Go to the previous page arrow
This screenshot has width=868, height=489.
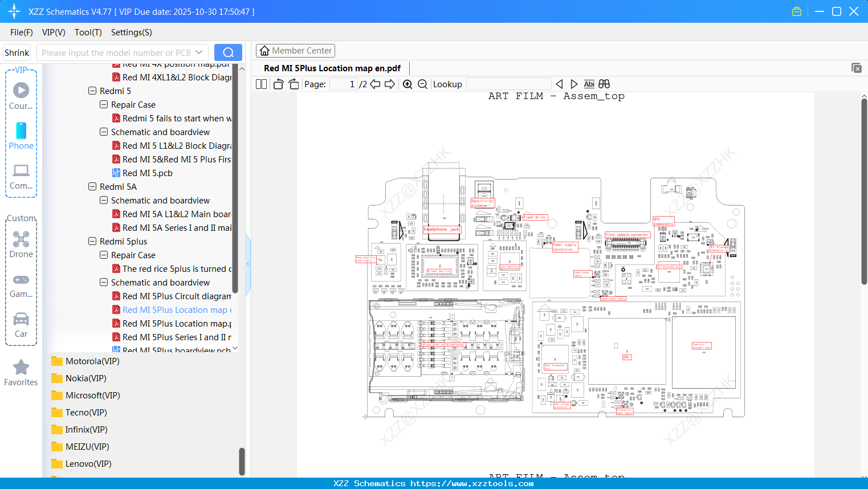tap(375, 84)
